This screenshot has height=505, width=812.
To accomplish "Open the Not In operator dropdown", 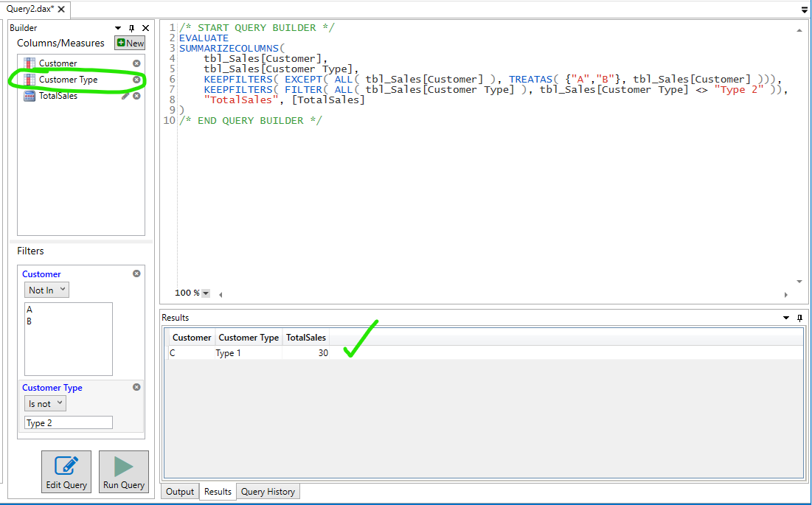I will click(x=46, y=290).
